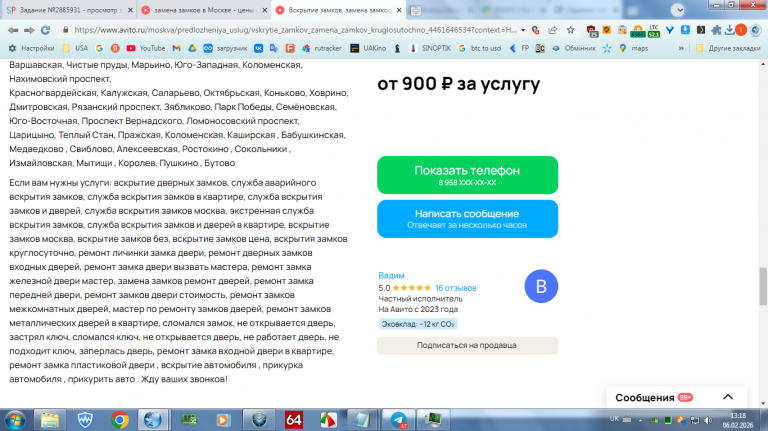Screen dimensions: 768x431
Task: Open the Другие закладки folder
Action: (x=728, y=48)
